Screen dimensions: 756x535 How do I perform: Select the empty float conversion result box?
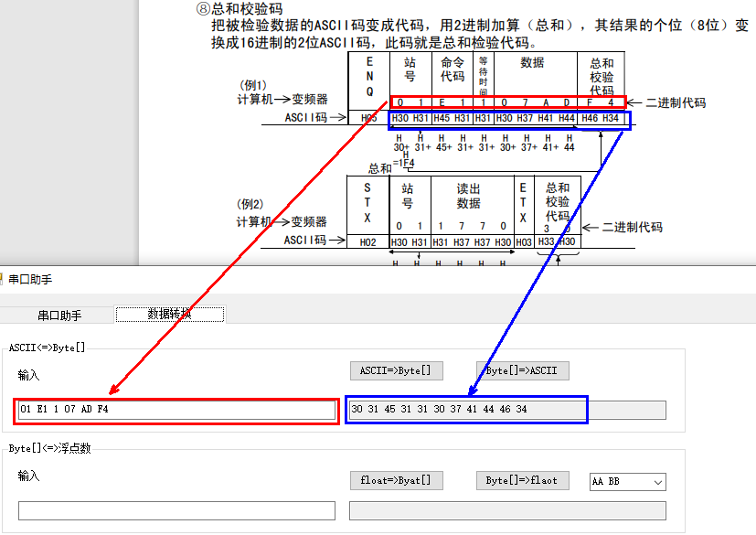(x=507, y=510)
